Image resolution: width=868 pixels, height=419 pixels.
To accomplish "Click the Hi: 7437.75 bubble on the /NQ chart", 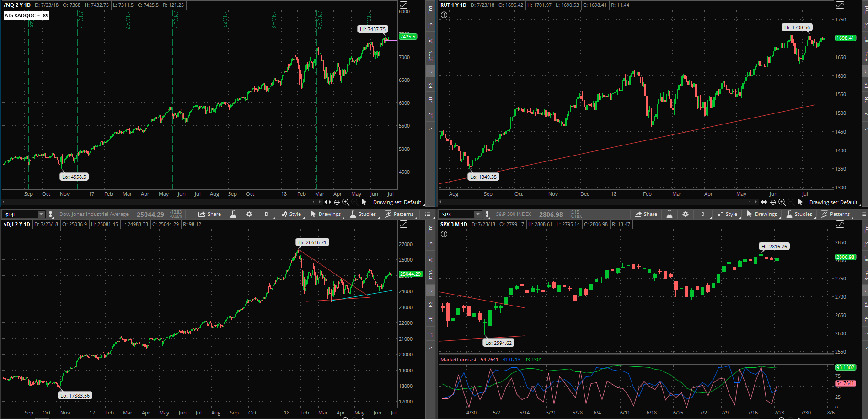I will (x=373, y=29).
